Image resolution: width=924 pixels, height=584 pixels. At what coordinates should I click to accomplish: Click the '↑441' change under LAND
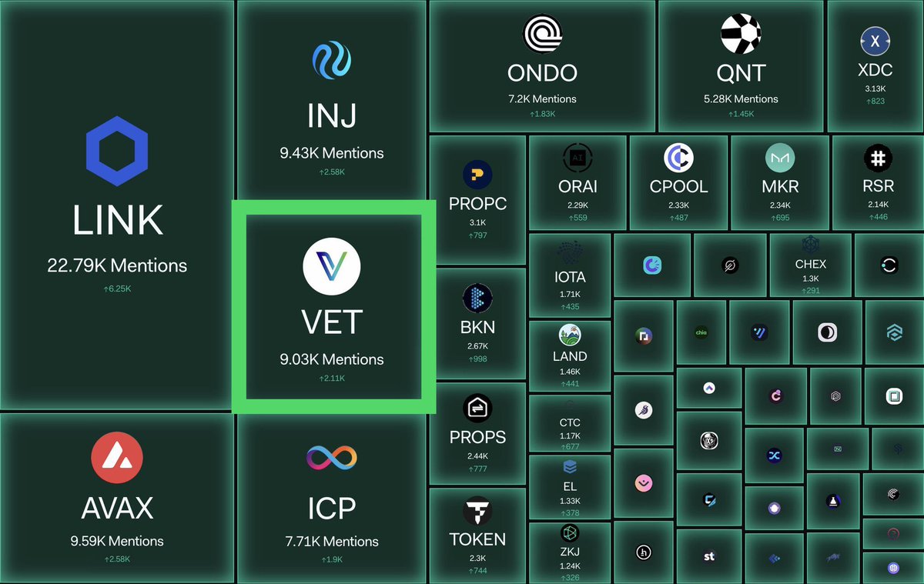(x=570, y=384)
